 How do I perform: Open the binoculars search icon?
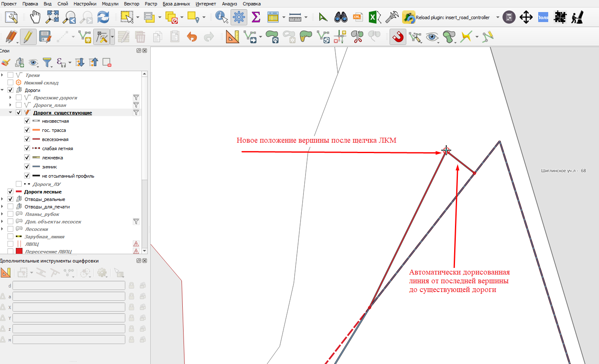pos(341,17)
